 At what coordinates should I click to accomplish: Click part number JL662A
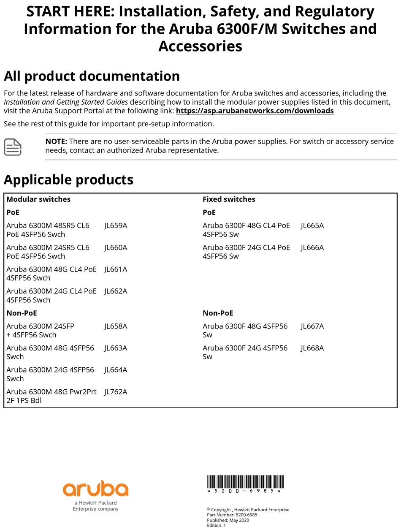(x=116, y=291)
